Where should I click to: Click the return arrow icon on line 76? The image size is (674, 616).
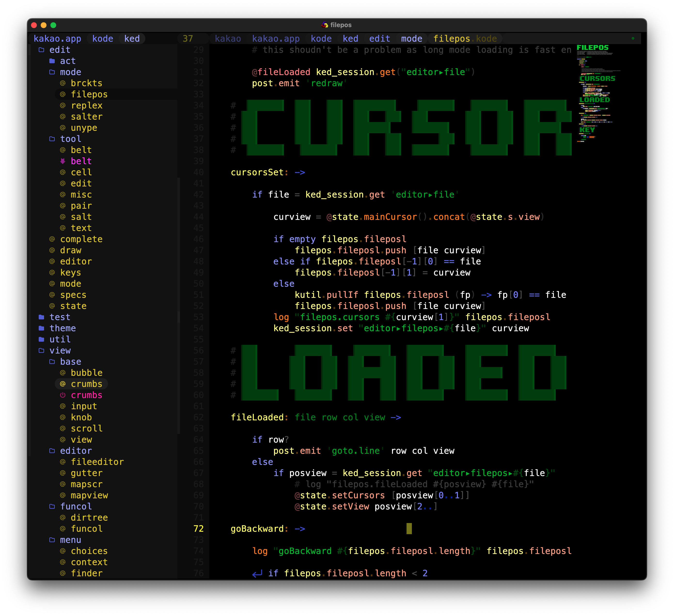pos(257,574)
